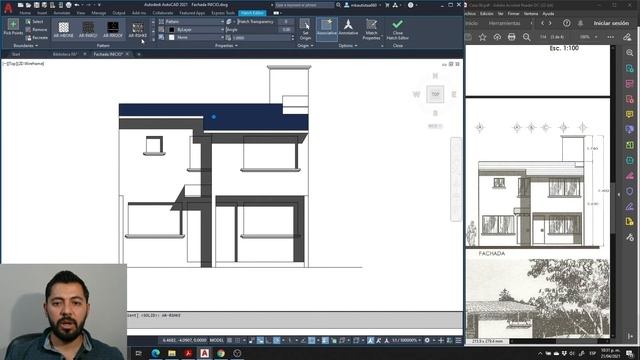Open the Insert ribbon tab
640x360 pixels.
pos(42,13)
